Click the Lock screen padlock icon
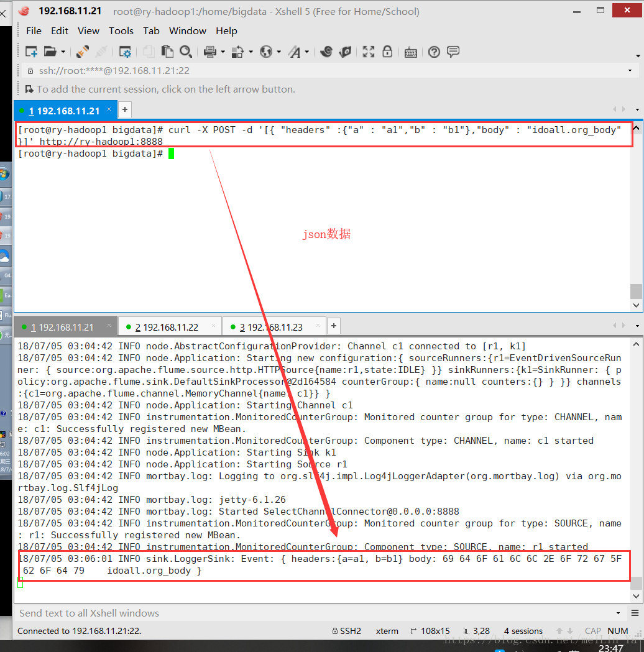This screenshot has width=644, height=652. pos(387,52)
